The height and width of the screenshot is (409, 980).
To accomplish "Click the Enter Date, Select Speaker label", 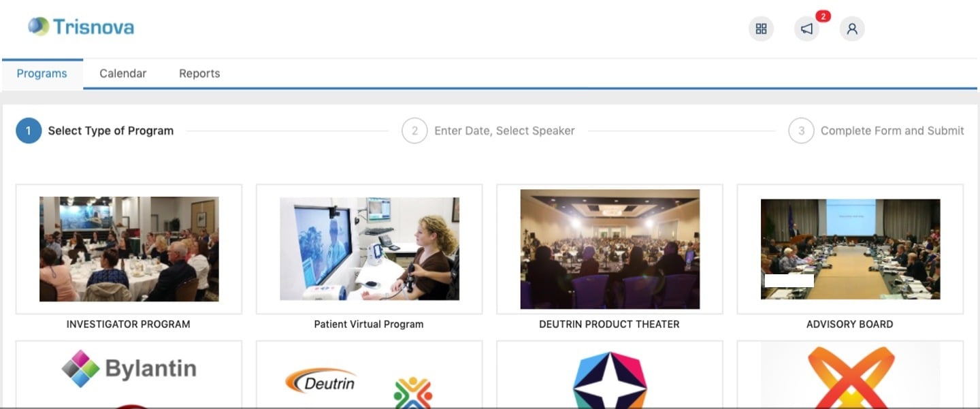I will pyautogui.click(x=504, y=131).
